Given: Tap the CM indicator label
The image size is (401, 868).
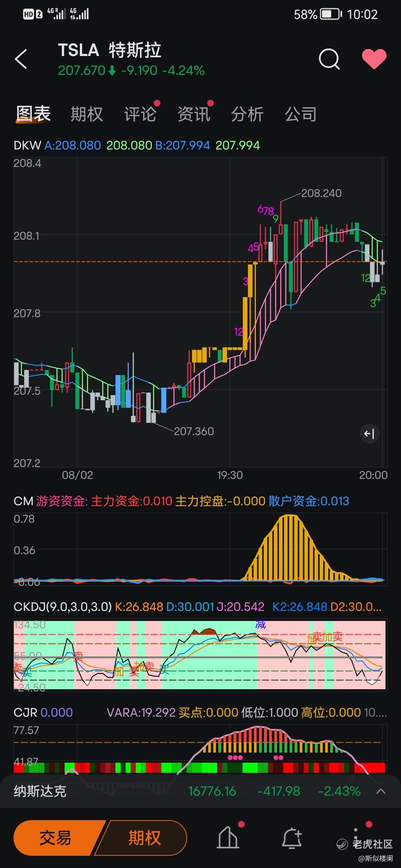Looking at the screenshot, I should click(x=23, y=501).
